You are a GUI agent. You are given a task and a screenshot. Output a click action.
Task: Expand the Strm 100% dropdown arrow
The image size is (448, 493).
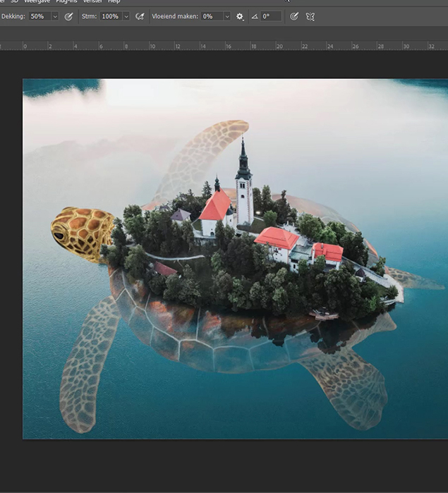[126, 16]
